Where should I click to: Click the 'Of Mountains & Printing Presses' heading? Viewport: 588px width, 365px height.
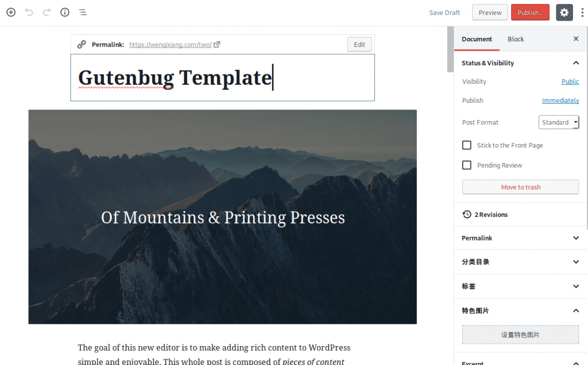point(223,218)
